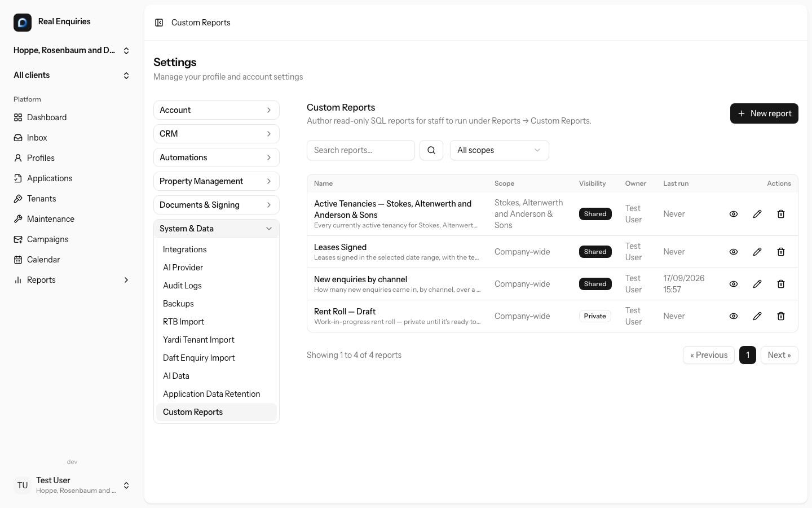Viewport: 812px width, 508px height.
Task: Open Applications in the sidebar
Action: pos(72,178)
